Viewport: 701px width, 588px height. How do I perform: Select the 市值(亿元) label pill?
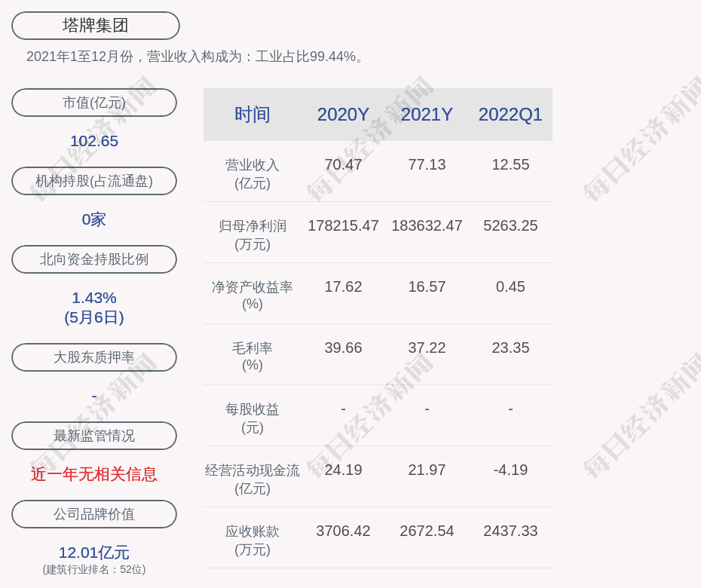(x=94, y=103)
